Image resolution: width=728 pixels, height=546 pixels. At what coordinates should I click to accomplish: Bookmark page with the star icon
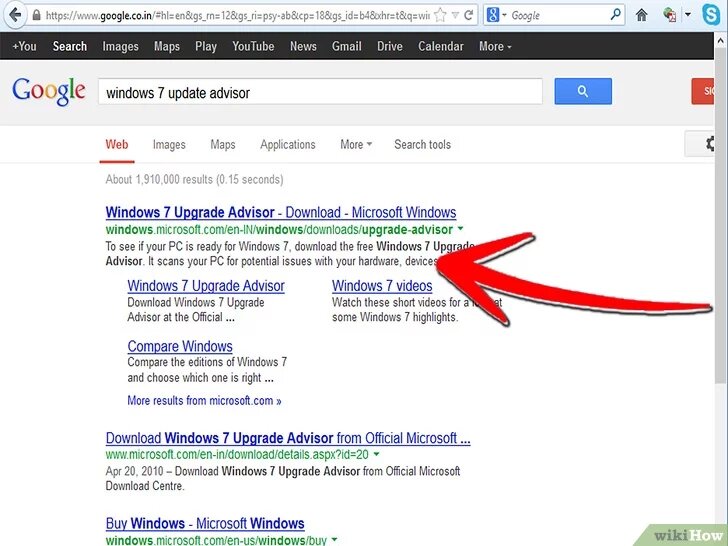(440, 15)
